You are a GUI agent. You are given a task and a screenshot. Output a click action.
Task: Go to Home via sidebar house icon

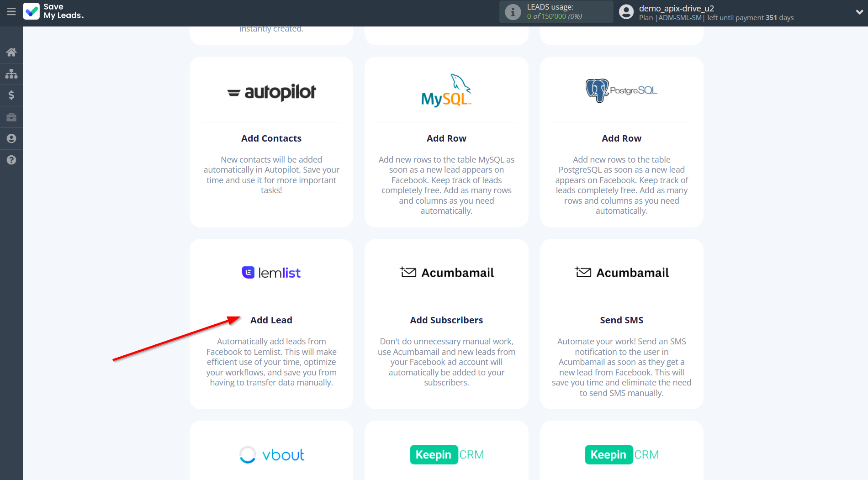click(x=11, y=52)
